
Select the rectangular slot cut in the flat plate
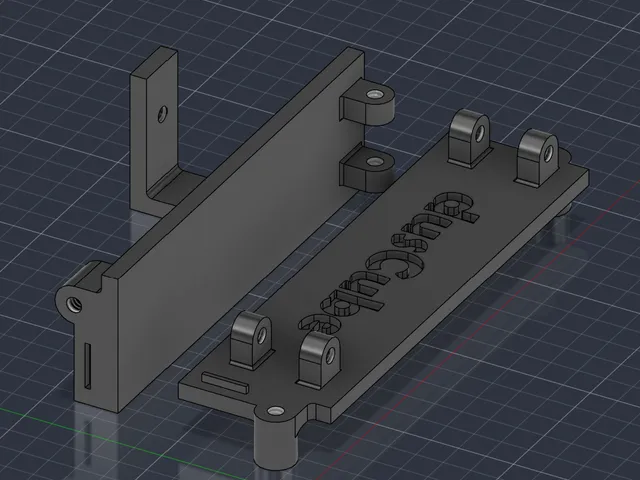point(225,382)
